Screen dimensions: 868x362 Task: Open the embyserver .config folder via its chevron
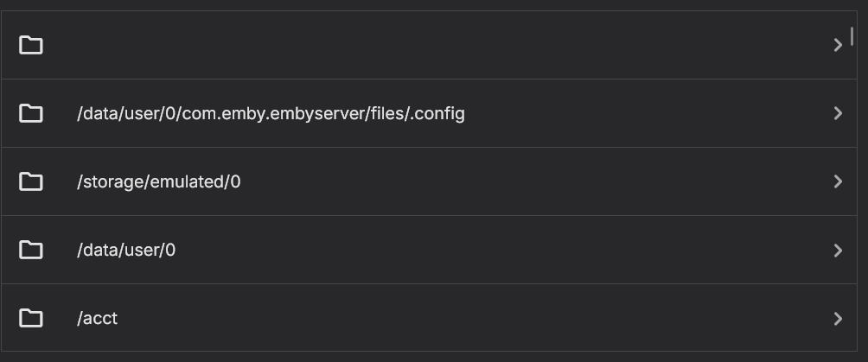point(837,113)
